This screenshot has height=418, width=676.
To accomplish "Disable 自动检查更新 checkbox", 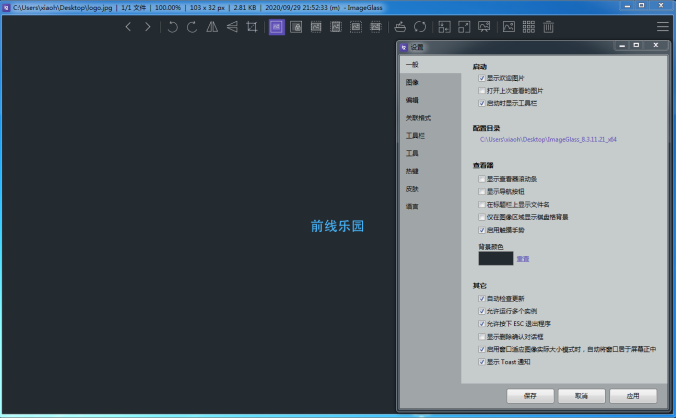I will pyautogui.click(x=482, y=299).
